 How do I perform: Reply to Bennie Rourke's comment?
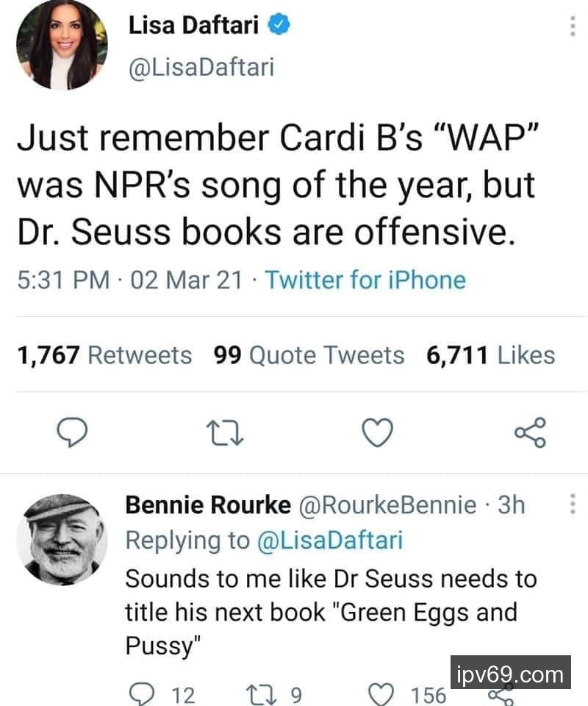[x=140, y=693]
